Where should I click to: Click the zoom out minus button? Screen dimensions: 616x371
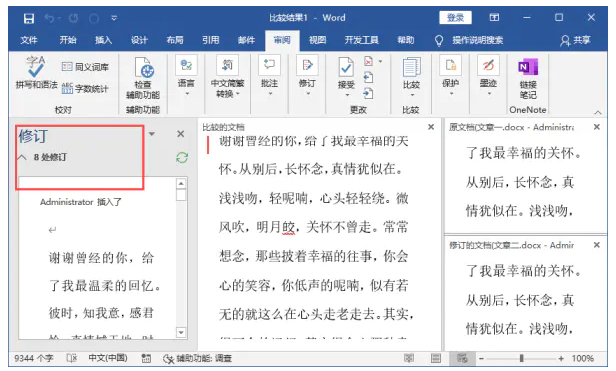[481, 358]
